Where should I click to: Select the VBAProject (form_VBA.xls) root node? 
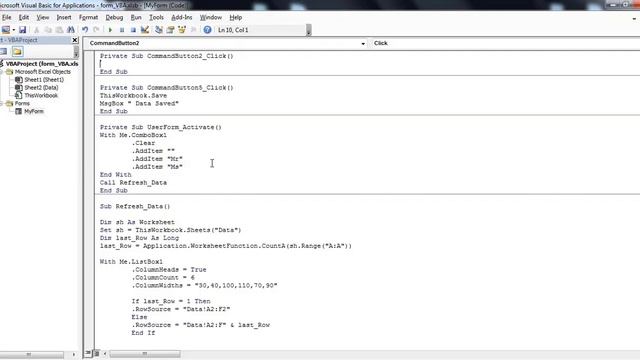click(x=42, y=64)
